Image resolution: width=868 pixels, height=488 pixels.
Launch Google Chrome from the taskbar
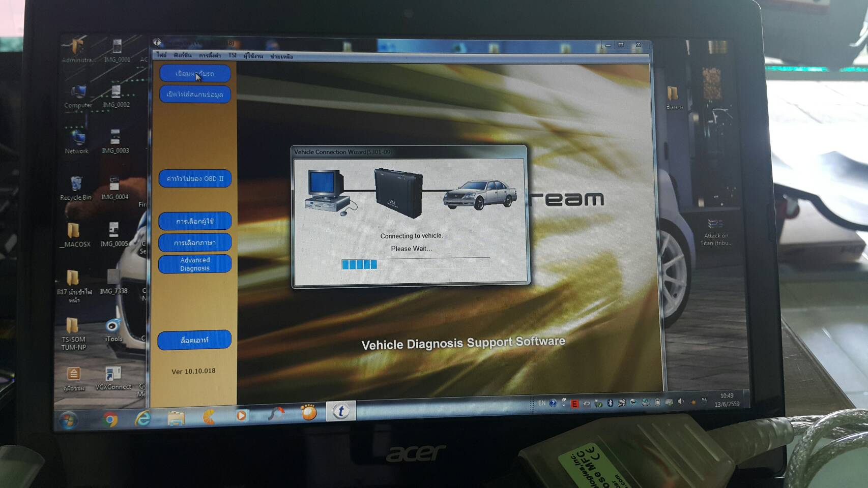(x=110, y=419)
